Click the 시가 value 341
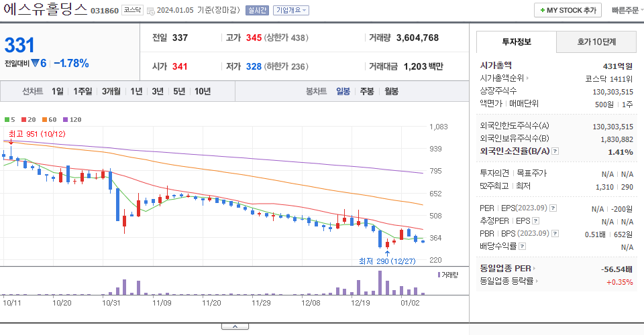644x335 pixels. click(180, 66)
